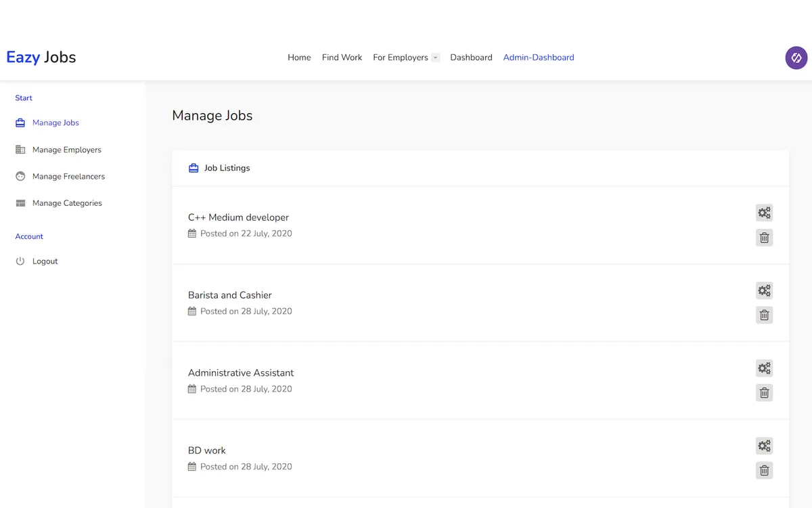Click the Manage Jobs page heading
Viewport: 812px width, 508px height.
pyautogui.click(x=212, y=116)
